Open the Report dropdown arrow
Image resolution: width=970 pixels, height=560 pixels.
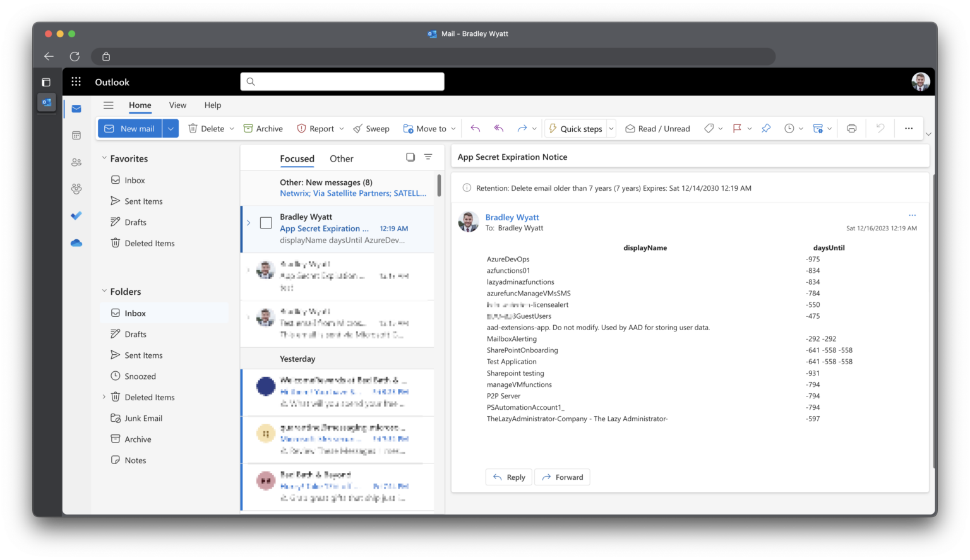click(x=342, y=129)
